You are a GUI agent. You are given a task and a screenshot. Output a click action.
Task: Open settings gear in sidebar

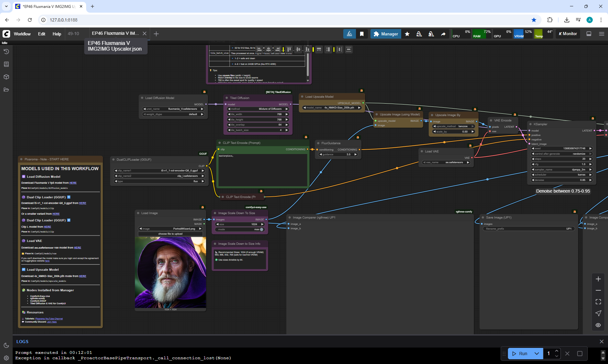[6, 358]
